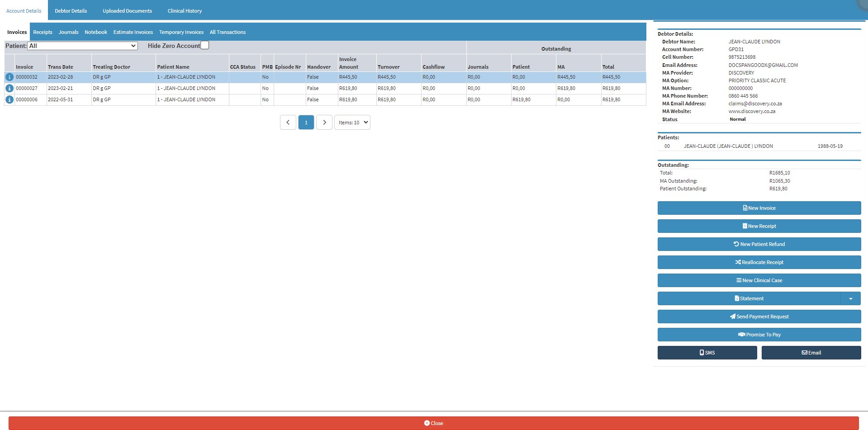
Task: Click the New Invoice button
Action: pos(759,208)
